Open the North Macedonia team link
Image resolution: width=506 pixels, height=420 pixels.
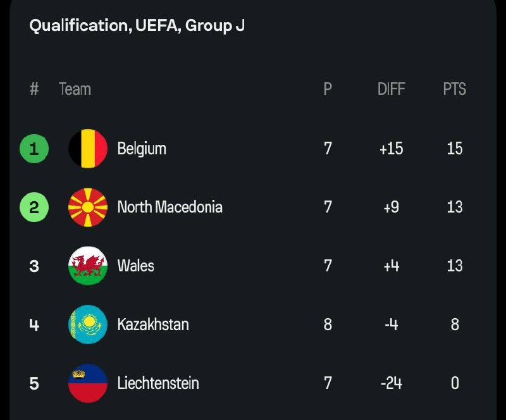(x=170, y=207)
